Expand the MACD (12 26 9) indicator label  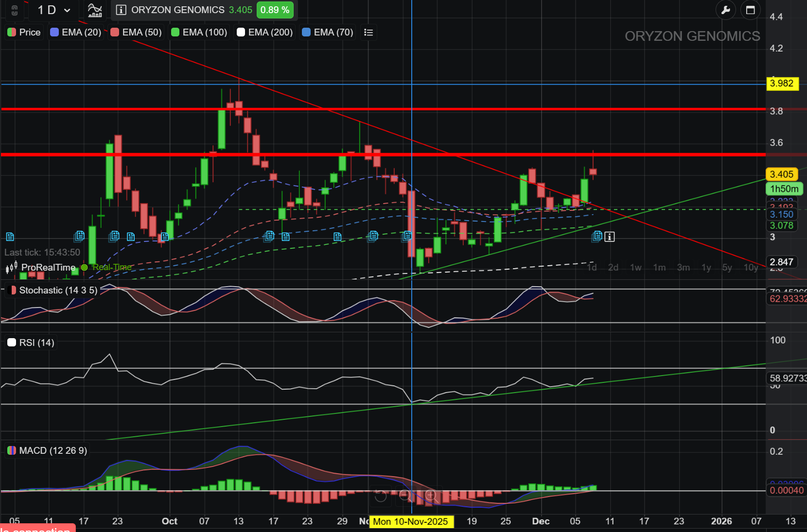47,450
